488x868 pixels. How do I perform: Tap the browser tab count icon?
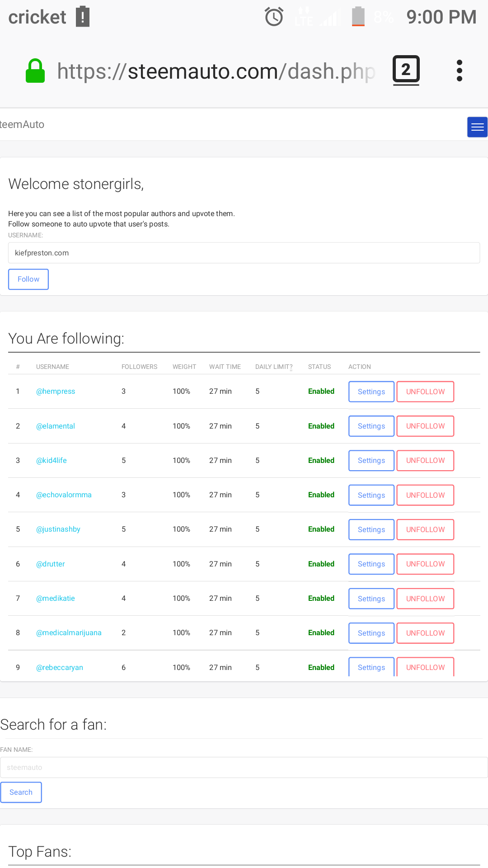click(x=406, y=70)
